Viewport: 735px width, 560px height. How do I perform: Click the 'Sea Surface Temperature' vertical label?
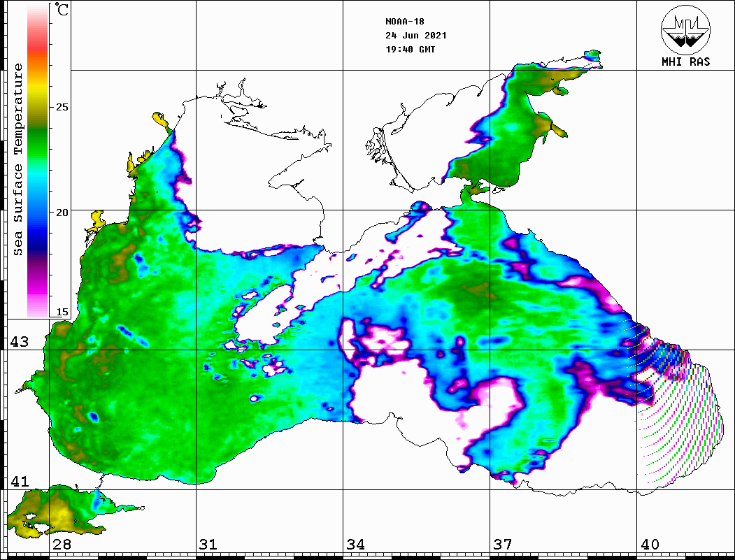(17, 159)
